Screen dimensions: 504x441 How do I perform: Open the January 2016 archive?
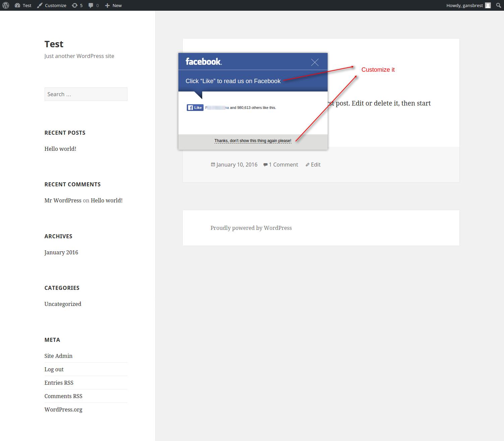[x=61, y=252]
